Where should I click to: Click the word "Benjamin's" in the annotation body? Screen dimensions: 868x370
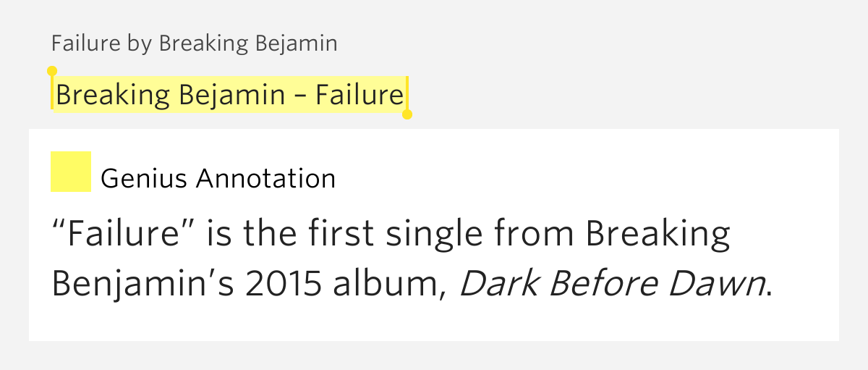[x=142, y=285]
